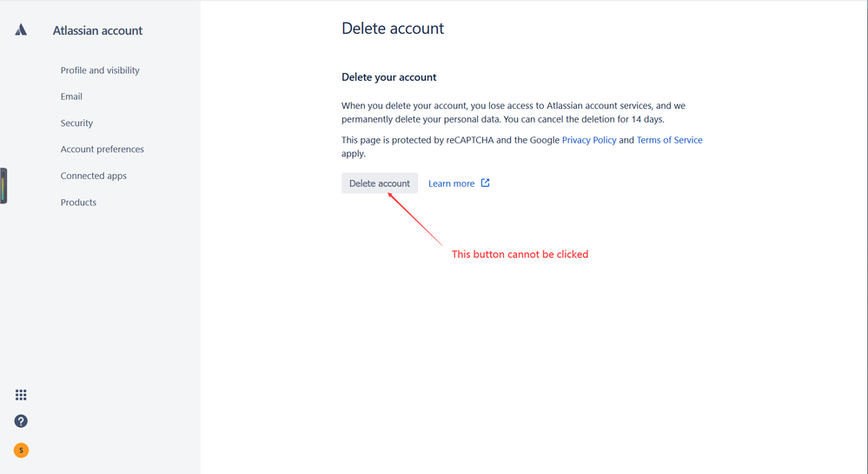This screenshot has width=868, height=474.
Task: Follow the Learn more link
Action: (x=451, y=184)
